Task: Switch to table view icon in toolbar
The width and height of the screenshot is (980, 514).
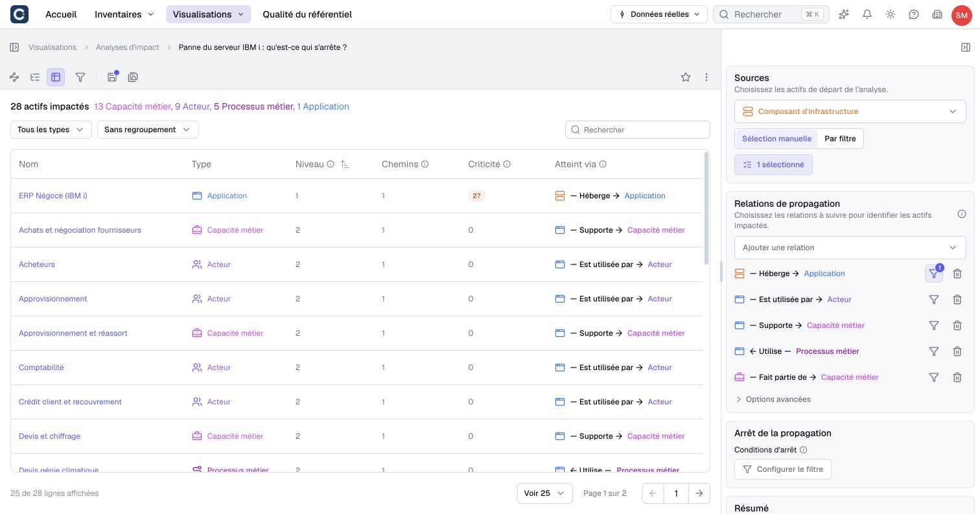Action: pos(56,77)
